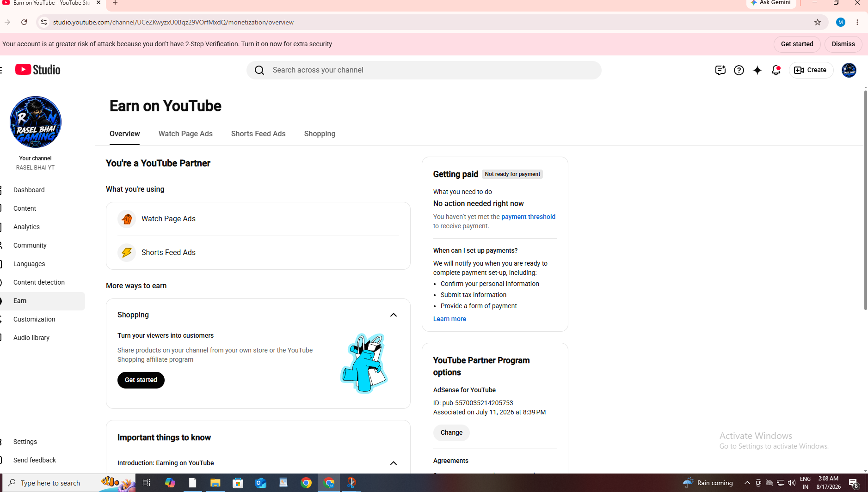Image resolution: width=868 pixels, height=492 pixels.
Task: Select Earn in the sidebar
Action: [43, 301]
